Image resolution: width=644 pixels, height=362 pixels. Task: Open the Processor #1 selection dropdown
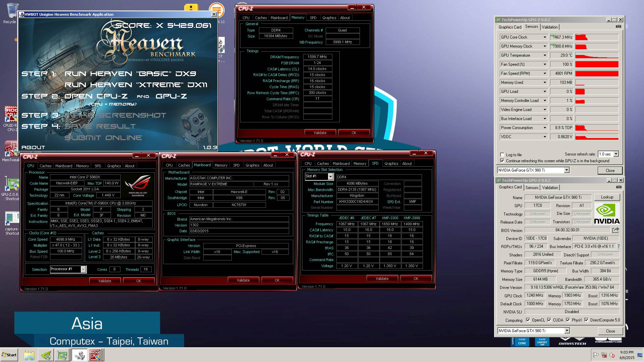[x=84, y=269]
